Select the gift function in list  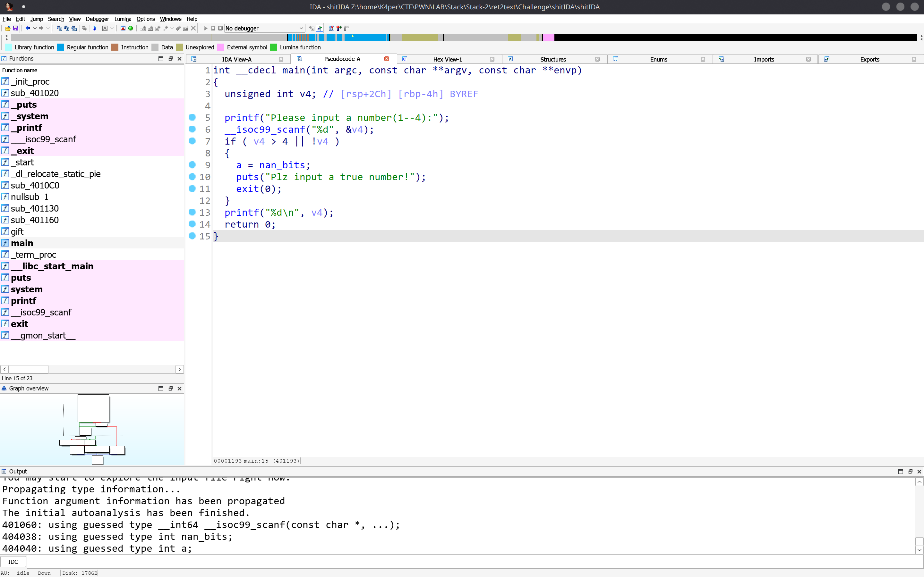pyautogui.click(x=17, y=231)
